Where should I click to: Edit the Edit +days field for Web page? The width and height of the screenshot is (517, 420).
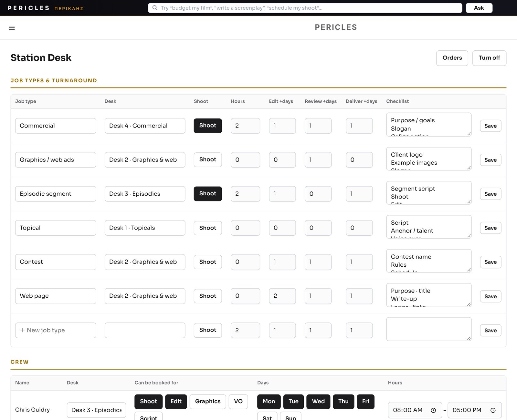282,296
